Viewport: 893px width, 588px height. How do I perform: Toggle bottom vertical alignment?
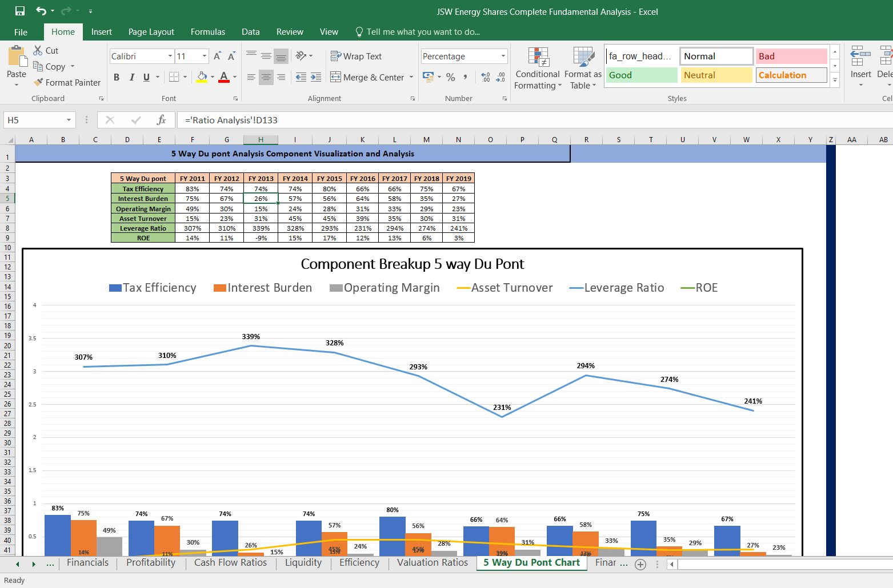click(281, 56)
